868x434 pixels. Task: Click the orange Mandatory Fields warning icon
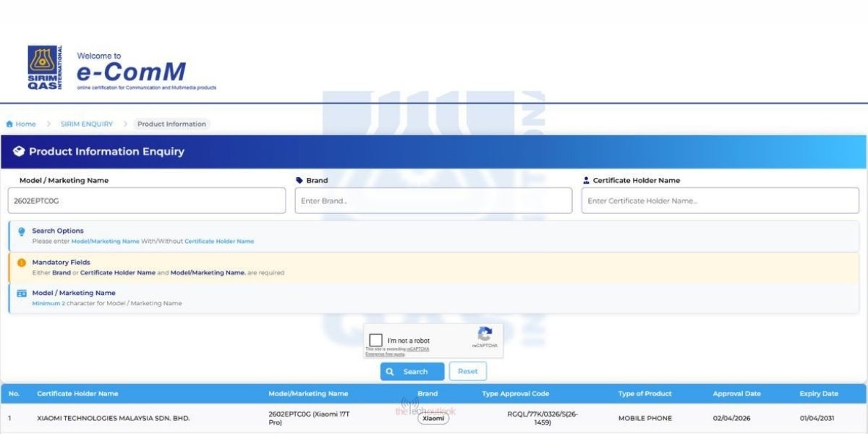coord(22,263)
